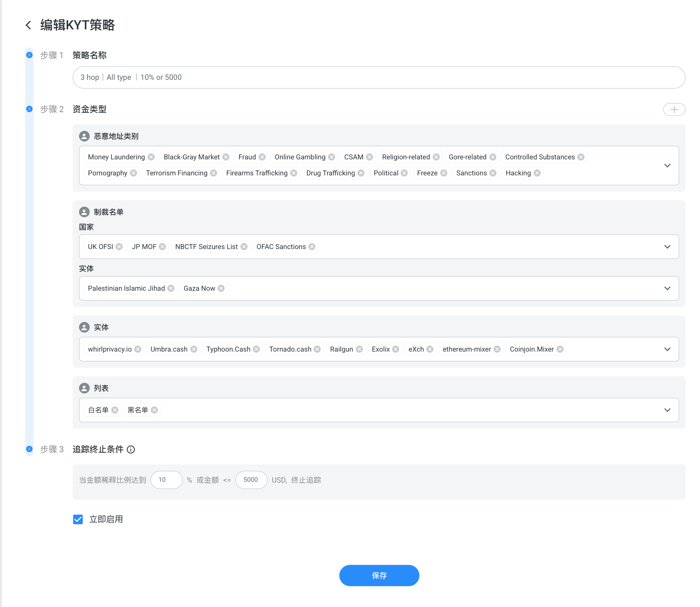Remove the Tornado.cash entity tag

click(317, 349)
